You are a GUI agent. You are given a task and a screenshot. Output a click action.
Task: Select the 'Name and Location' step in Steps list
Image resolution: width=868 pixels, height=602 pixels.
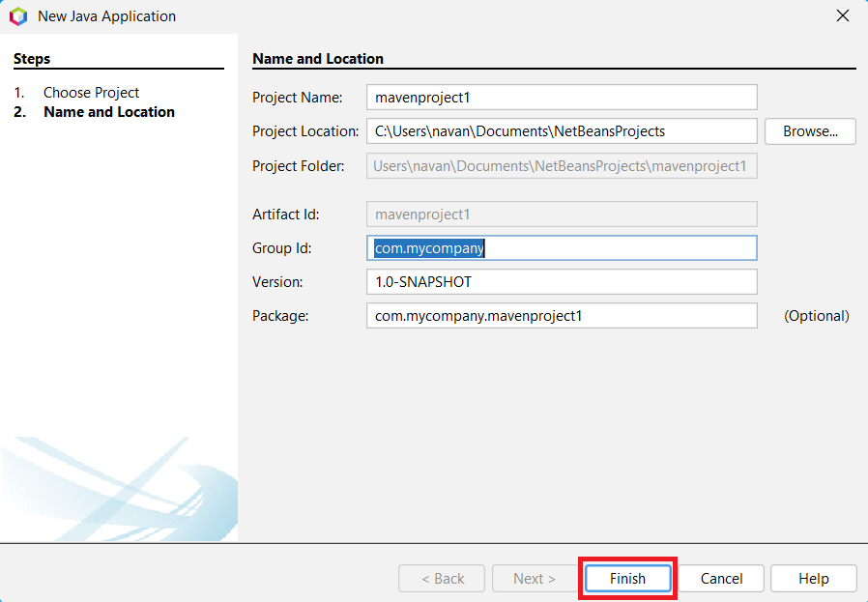coord(109,112)
